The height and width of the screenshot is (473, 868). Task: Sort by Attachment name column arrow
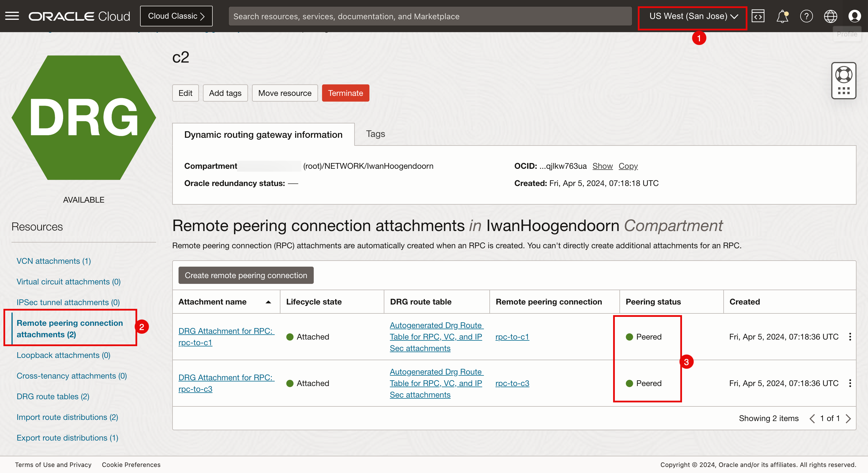tap(268, 302)
